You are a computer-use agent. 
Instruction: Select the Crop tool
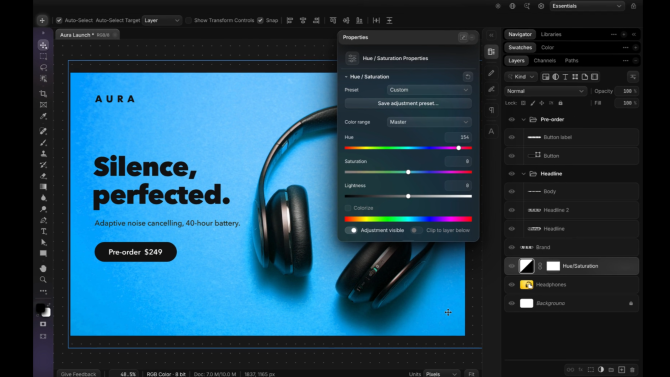coord(43,94)
